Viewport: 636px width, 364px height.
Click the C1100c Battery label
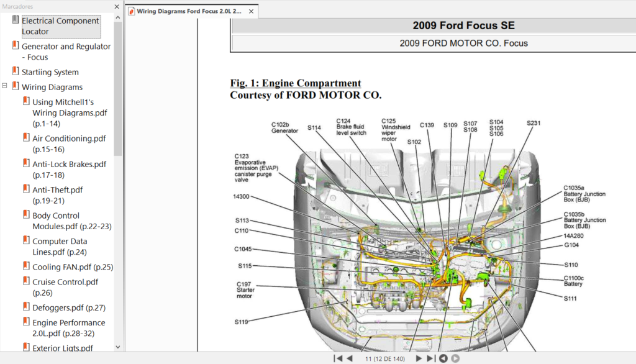pos(573,281)
